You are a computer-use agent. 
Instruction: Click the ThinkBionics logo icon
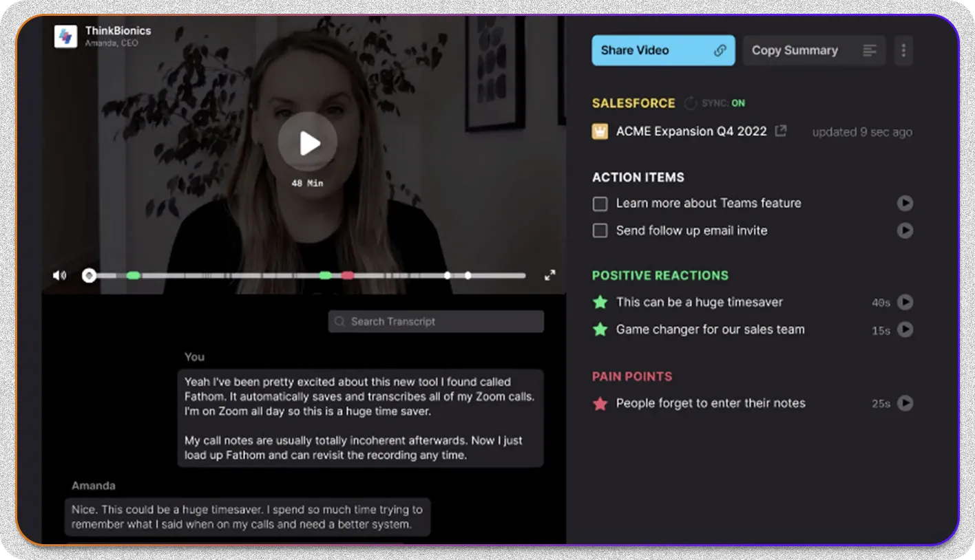[x=66, y=36]
